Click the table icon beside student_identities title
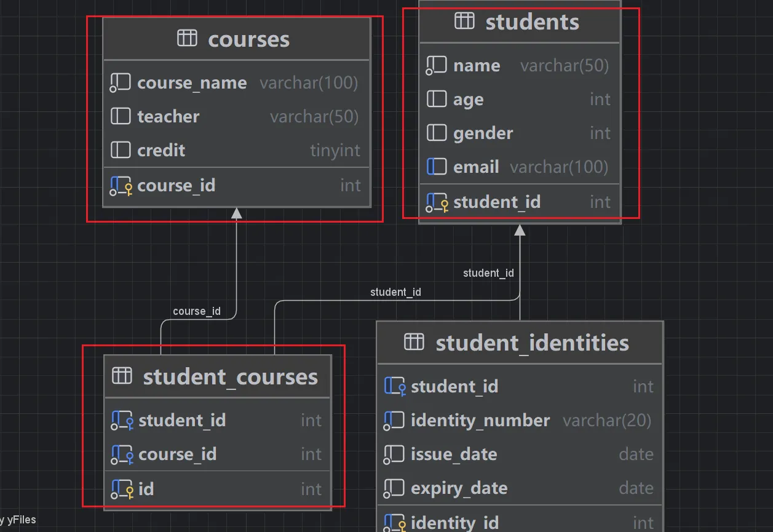Screen dimensions: 773x532 pyautogui.click(x=414, y=341)
